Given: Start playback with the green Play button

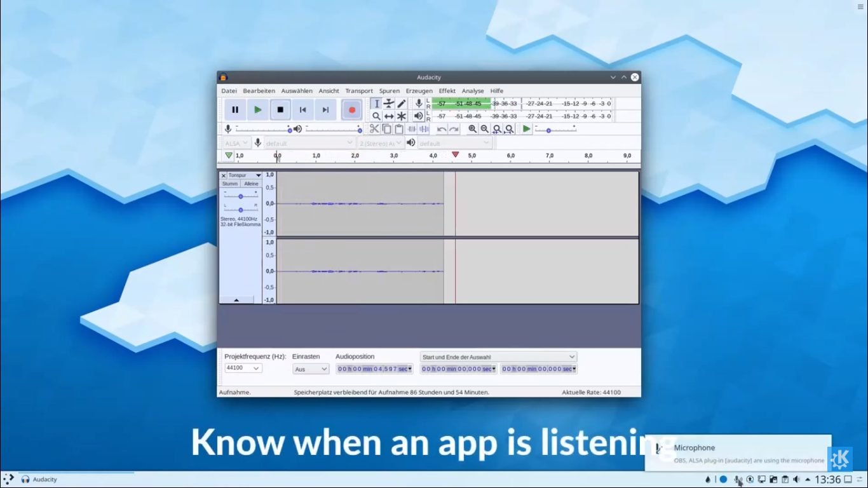Looking at the screenshot, I should click(257, 110).
